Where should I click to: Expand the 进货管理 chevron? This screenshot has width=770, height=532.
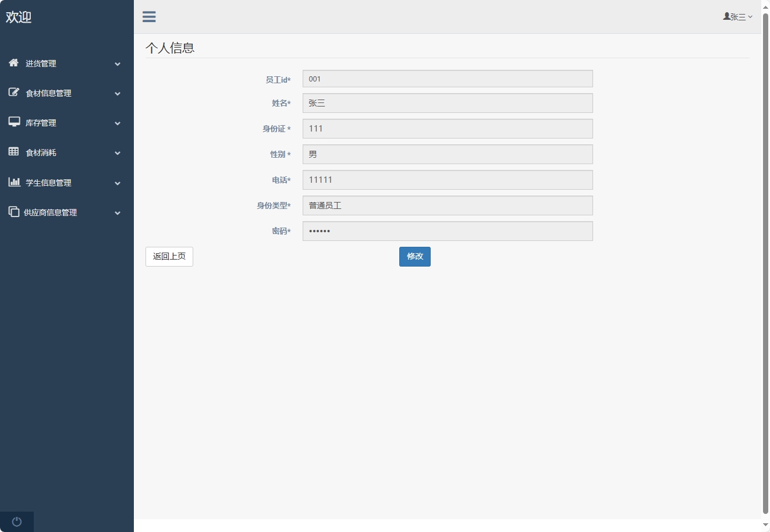[x=118, y=64]
